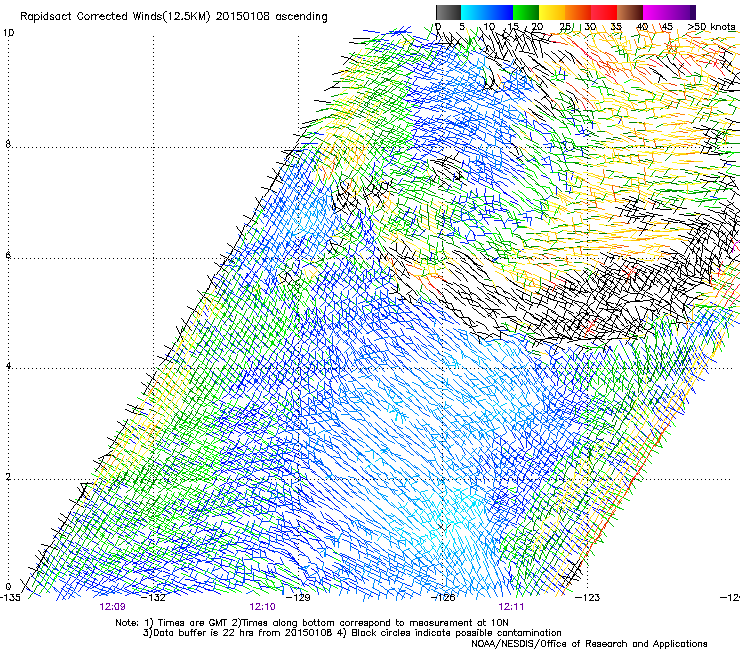Click the purple 45–50 knots color segment
This screenshot has height=650, width=740.
(x=682, y=12)
